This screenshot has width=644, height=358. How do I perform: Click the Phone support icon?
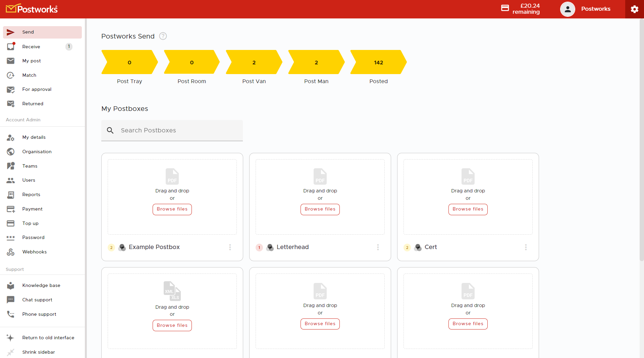tap(11, 314)
